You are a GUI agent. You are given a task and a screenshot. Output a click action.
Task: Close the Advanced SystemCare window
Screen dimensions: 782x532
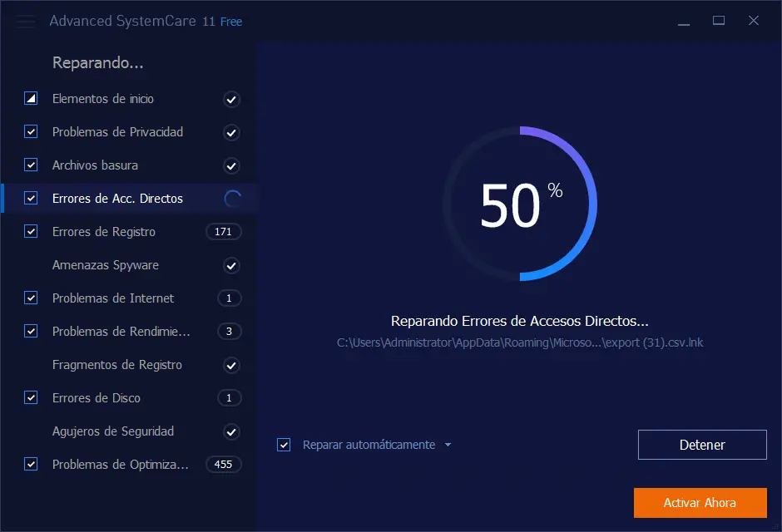pos(754,21)
